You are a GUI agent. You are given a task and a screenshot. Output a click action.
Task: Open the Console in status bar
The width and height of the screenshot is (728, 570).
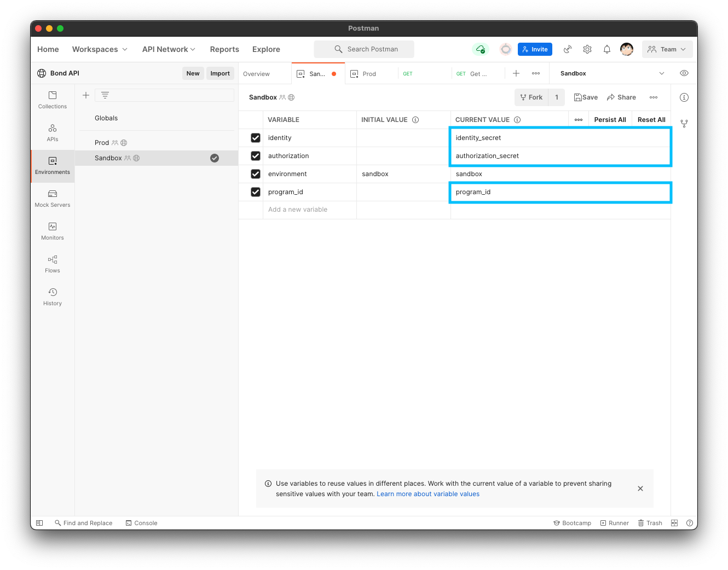(x=141, y=523)
